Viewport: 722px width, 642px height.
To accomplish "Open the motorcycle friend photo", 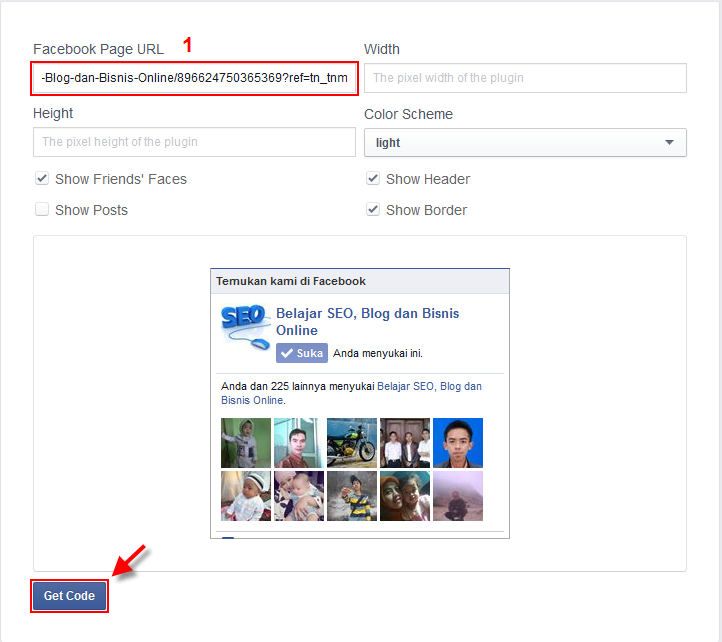I will 352,443.
